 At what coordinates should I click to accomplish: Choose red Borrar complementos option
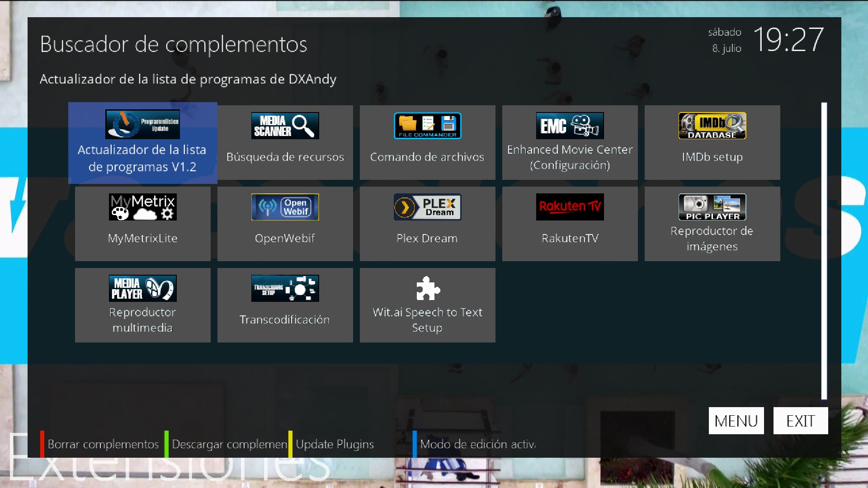coord(103,444)
